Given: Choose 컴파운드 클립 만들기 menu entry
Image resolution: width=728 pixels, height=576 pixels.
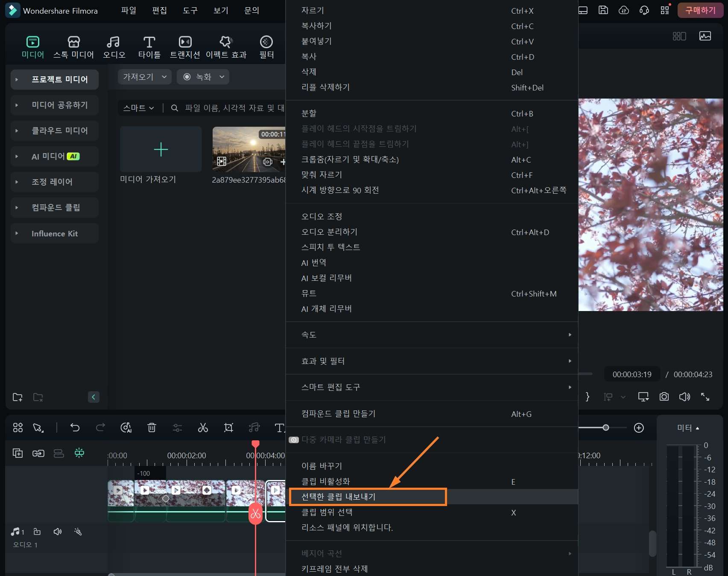Looking at the screenshot, I should pos(432,413).
